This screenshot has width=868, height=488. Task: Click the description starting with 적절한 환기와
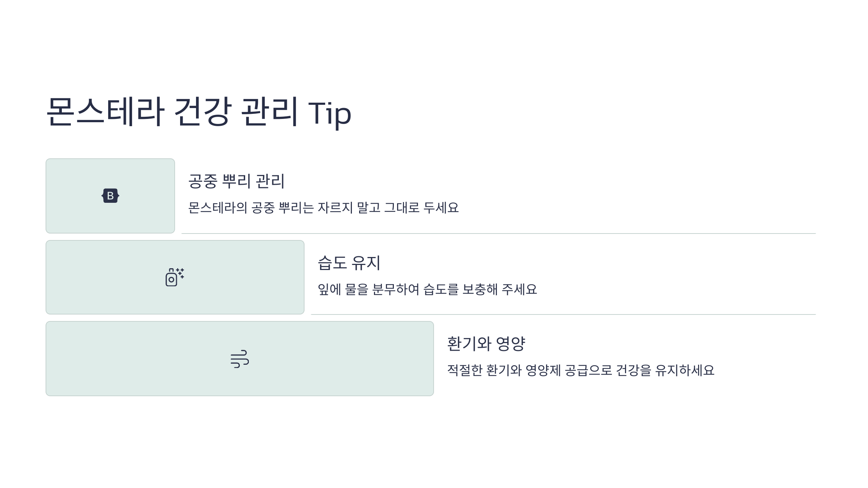click(581, 371)
